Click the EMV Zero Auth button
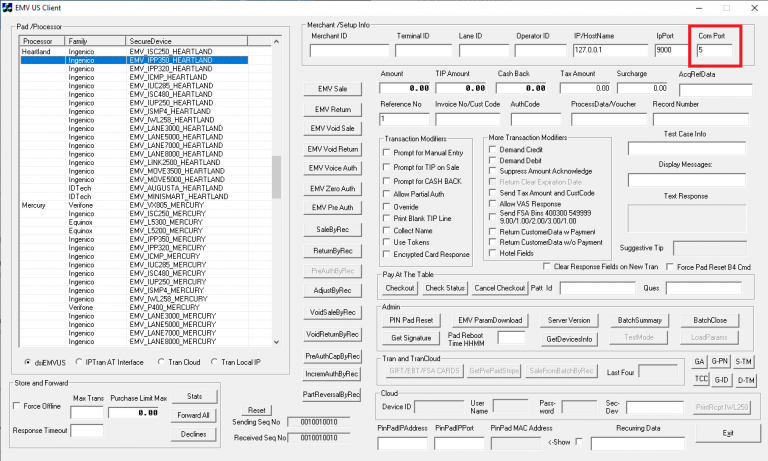 [333, 189]
